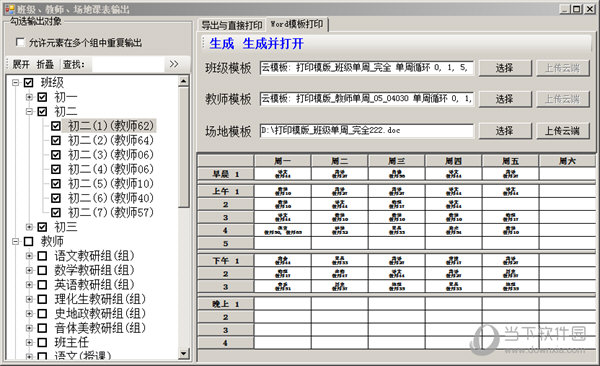Expand 理化生教研组(组) node
The image size is (600, 366).
[29, 299]
